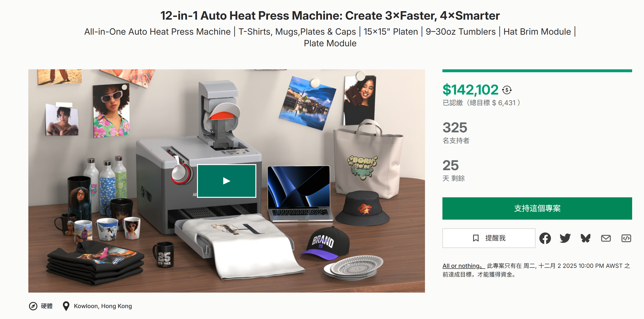The image size is (644, 319).
Task: Open the All or nothing link
Action: click(463, 266)
